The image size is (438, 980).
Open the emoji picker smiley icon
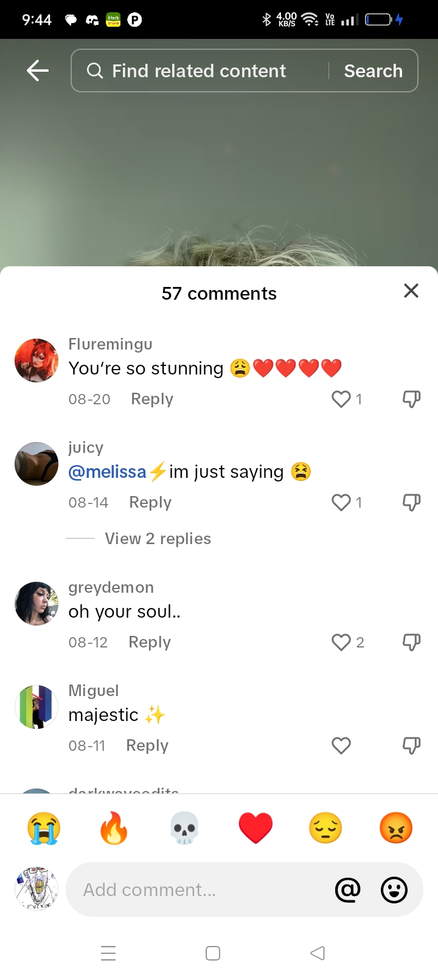pos(394,890)
